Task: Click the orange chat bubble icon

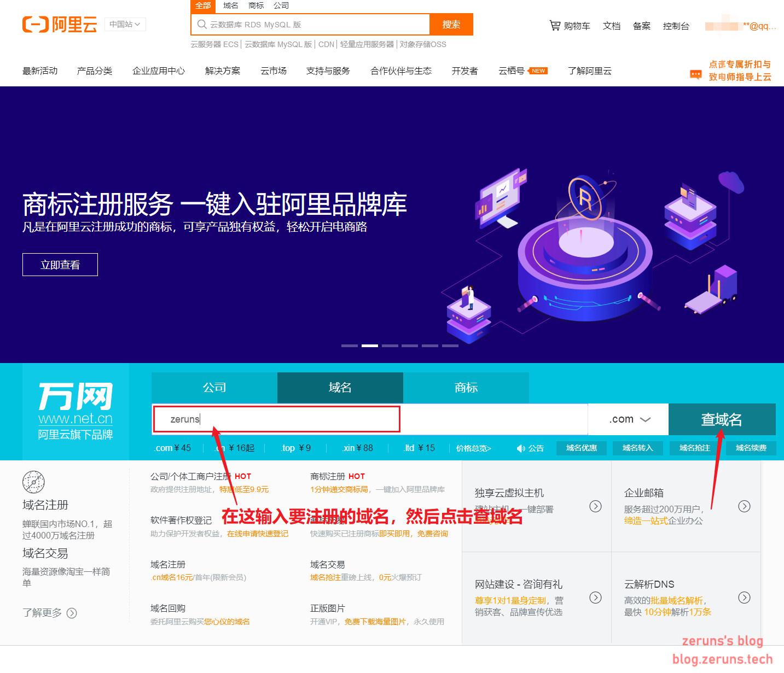Action: point(696,74)
